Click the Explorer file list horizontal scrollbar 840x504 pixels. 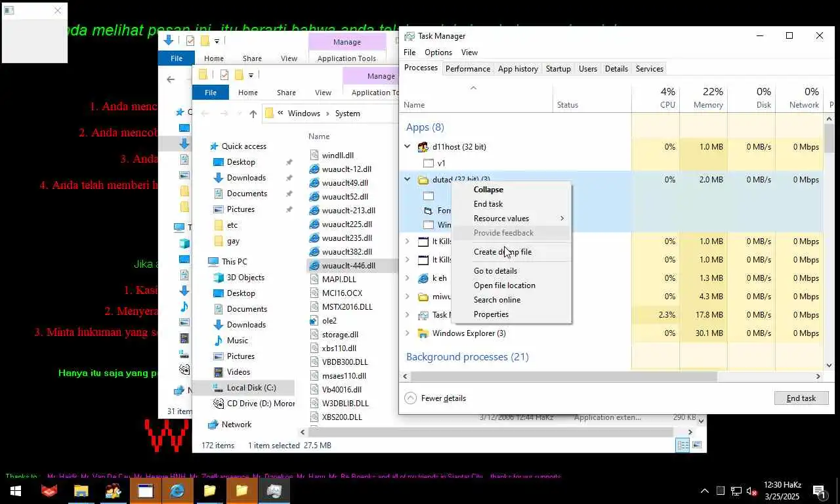(491, 432)
